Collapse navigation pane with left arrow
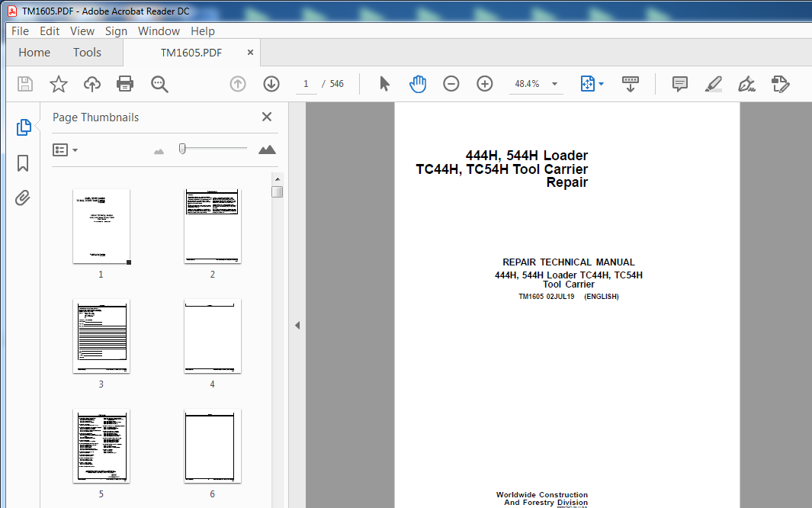The image size is (812, 508). point(297,325)
